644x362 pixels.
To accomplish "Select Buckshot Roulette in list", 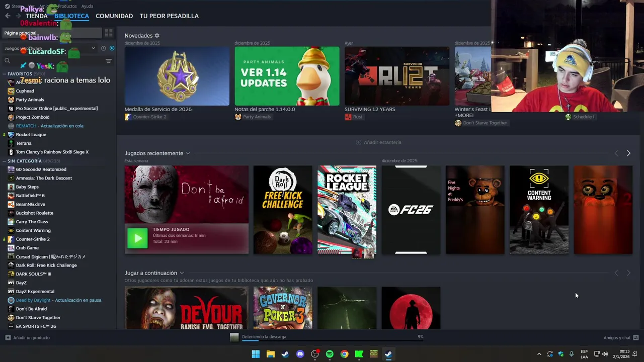I will coord(35,213).
